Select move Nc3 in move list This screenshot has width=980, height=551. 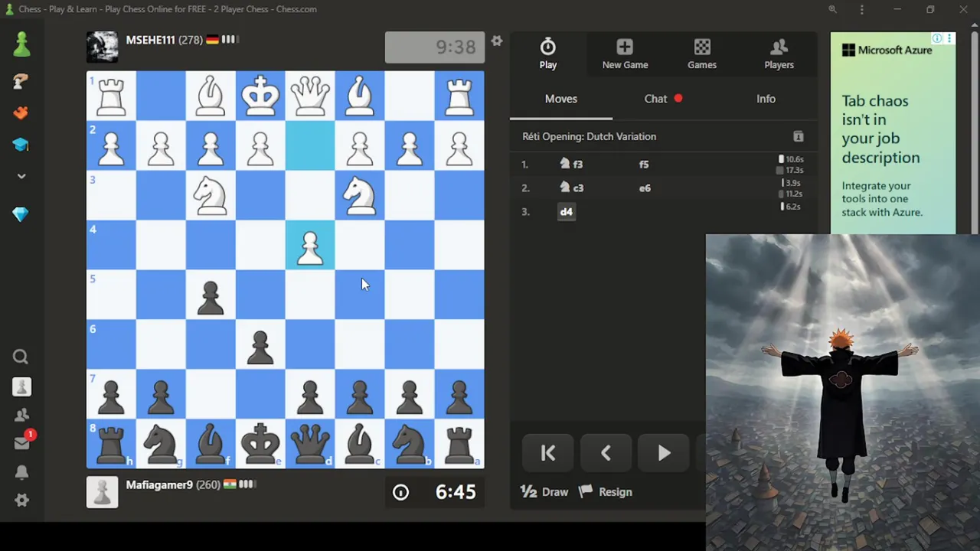571,187
